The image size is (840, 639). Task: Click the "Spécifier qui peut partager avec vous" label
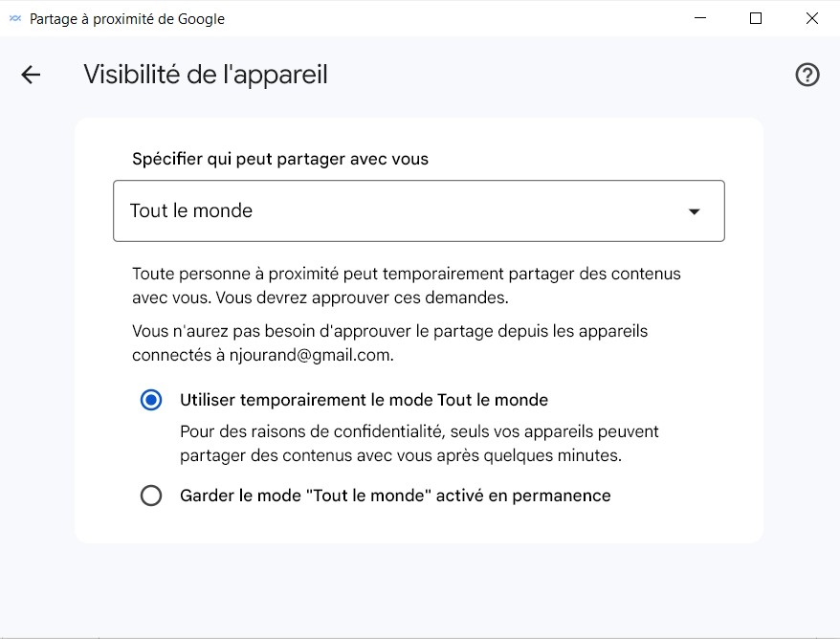(280, 159)
